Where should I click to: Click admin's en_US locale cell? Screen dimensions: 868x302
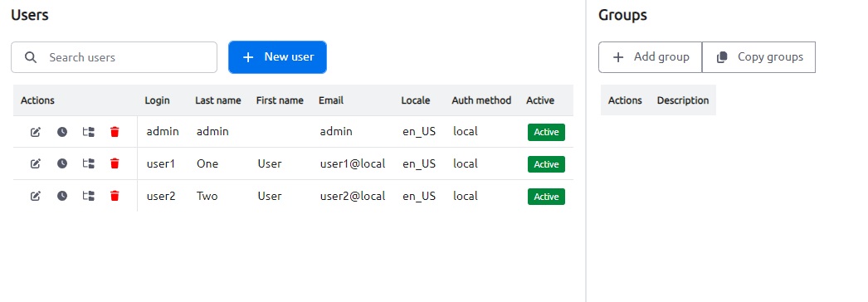point(419,132)
